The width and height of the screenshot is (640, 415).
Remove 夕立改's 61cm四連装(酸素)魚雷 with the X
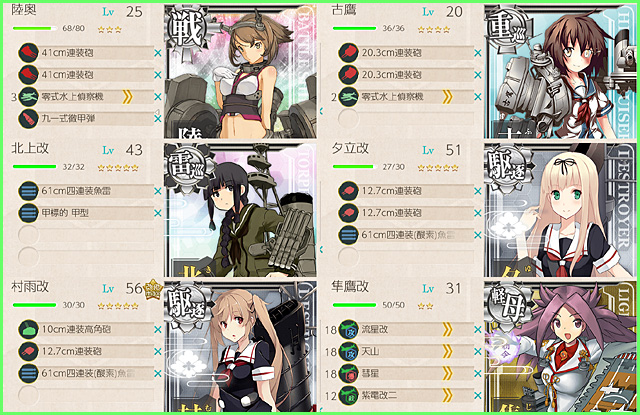click(478, 235)
